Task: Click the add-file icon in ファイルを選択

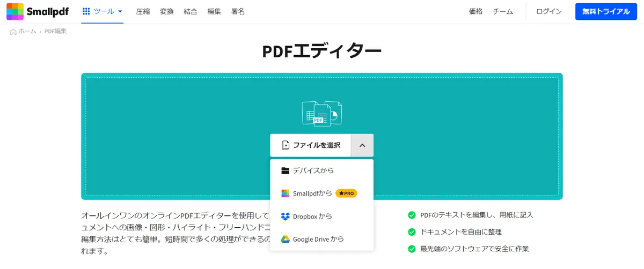Action: [x=286, y=145]
